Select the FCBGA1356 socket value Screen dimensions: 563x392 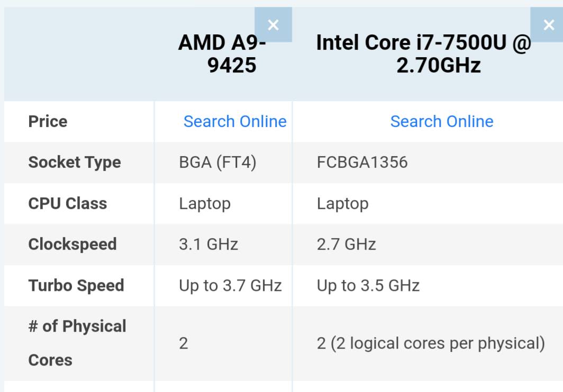coord(362,162)
